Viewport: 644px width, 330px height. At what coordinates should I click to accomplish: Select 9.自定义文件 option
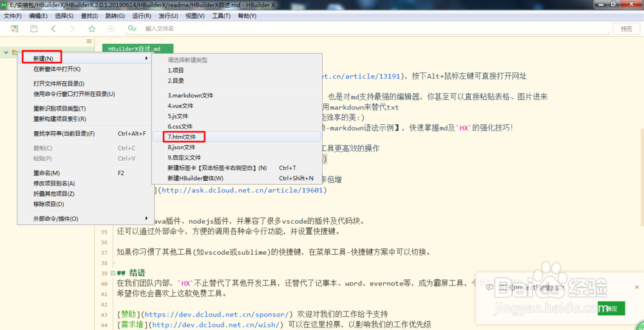(x=236, y=158)
